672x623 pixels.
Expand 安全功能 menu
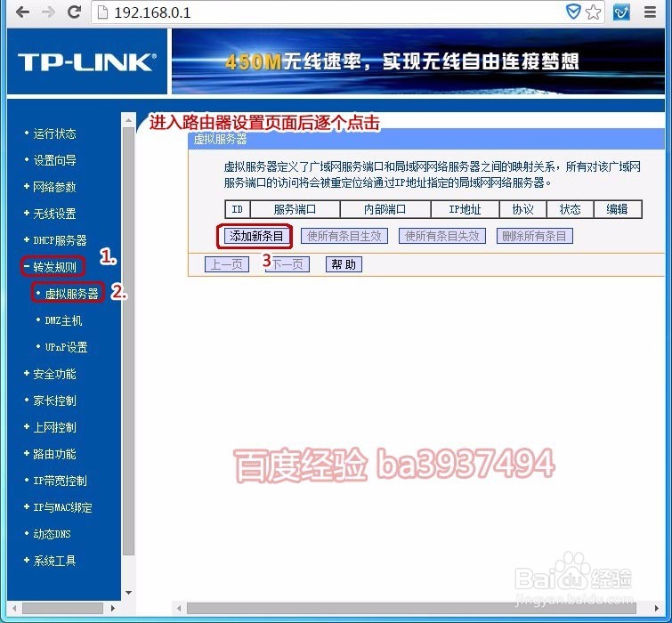point(54,374)
